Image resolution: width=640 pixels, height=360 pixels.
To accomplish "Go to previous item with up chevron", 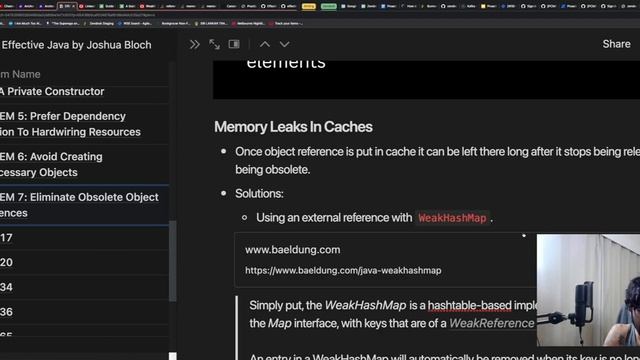I will tap(265, 44).
